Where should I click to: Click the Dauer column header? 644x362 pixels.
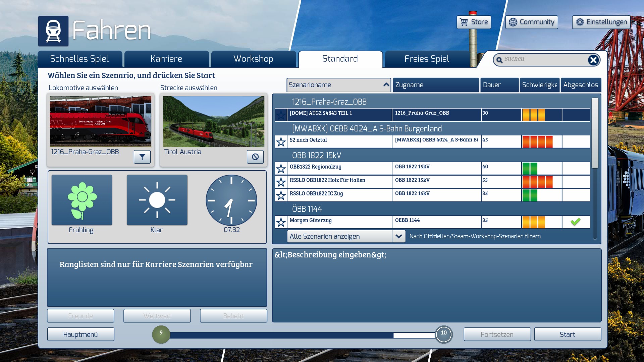(499, 85)
